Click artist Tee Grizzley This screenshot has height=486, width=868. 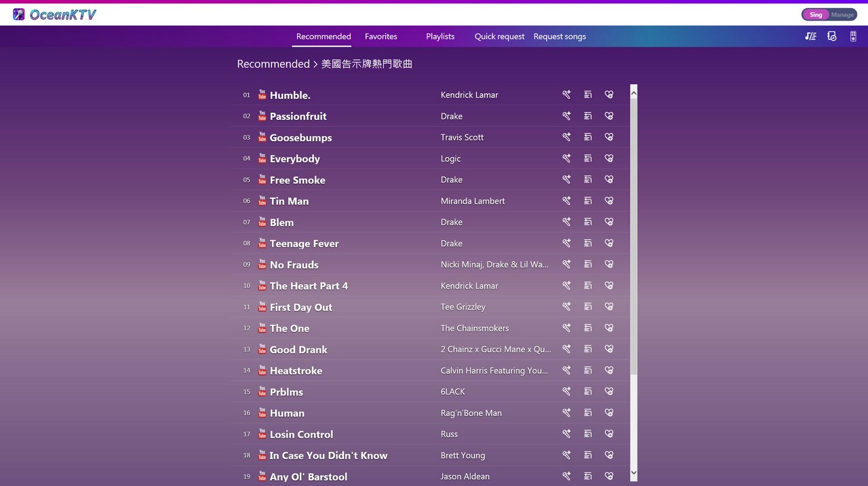tap(463, 307)
